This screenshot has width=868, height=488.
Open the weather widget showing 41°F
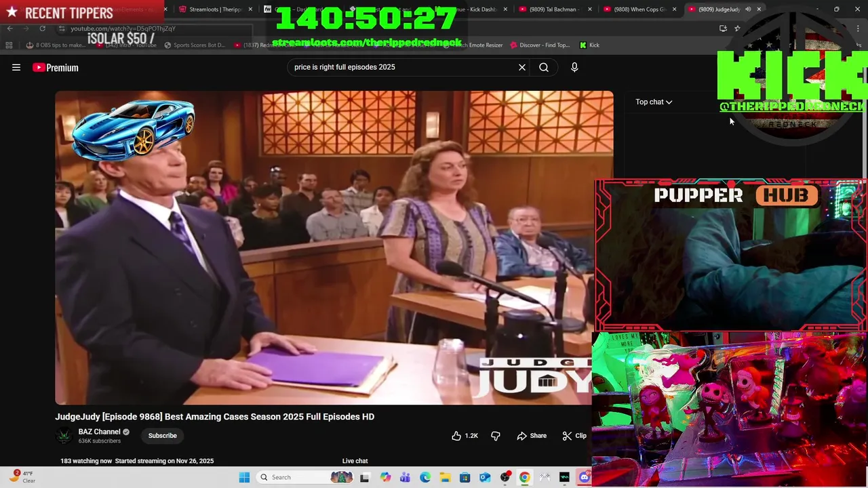coord(22,477)
